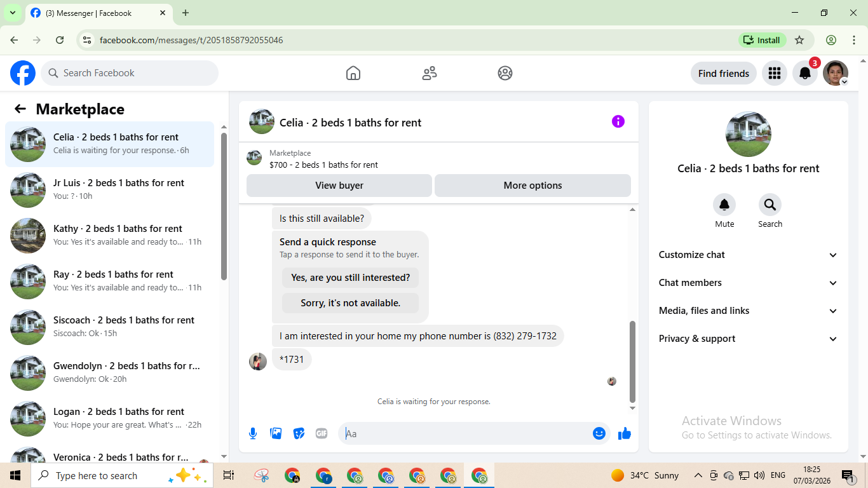Image resolution: width=868 pixels, height=488 pixels.
Task: Click the Find friends button
Action: [x=724, y=73]
